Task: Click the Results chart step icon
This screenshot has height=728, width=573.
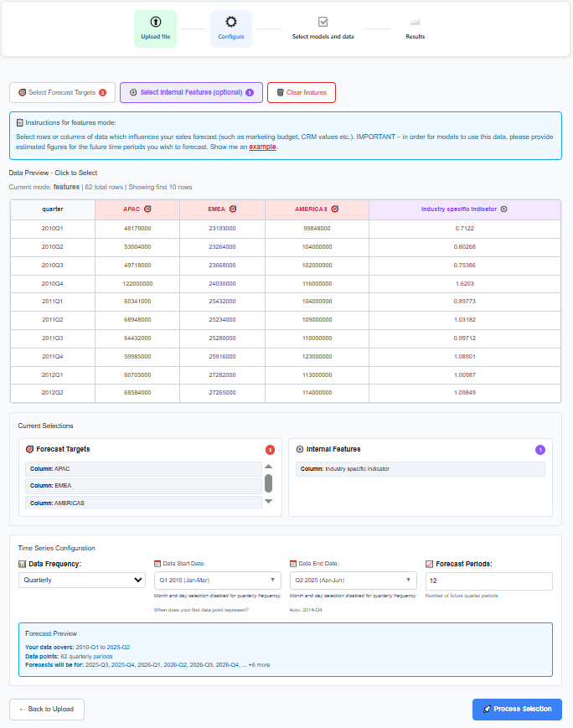Action: point(416,23)
